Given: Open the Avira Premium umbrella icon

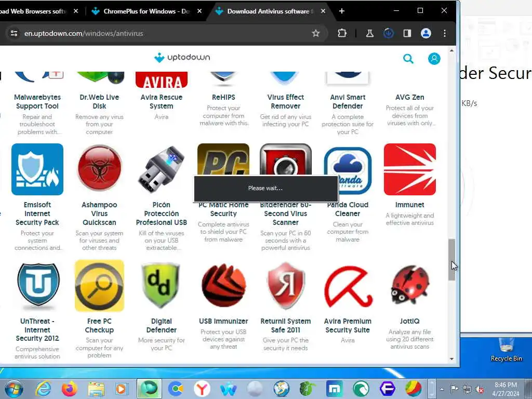Looking at the screenshot, I should [x=348, y=287].
